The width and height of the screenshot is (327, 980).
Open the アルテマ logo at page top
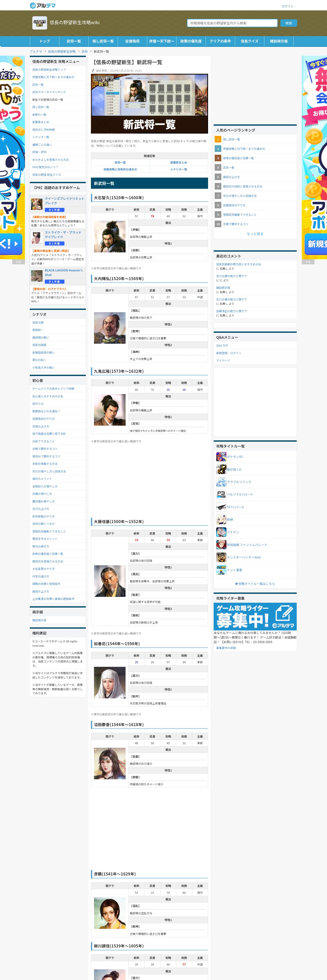43,5
